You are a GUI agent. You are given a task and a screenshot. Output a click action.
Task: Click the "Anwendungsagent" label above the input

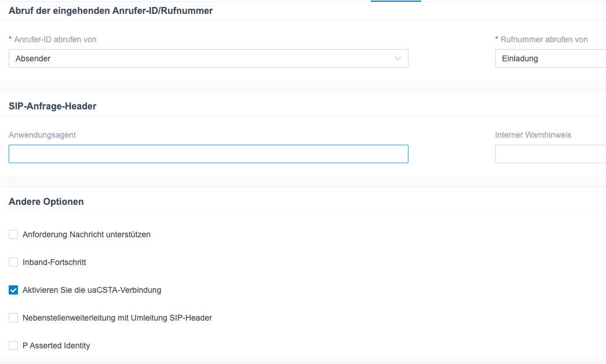(42, 135)
